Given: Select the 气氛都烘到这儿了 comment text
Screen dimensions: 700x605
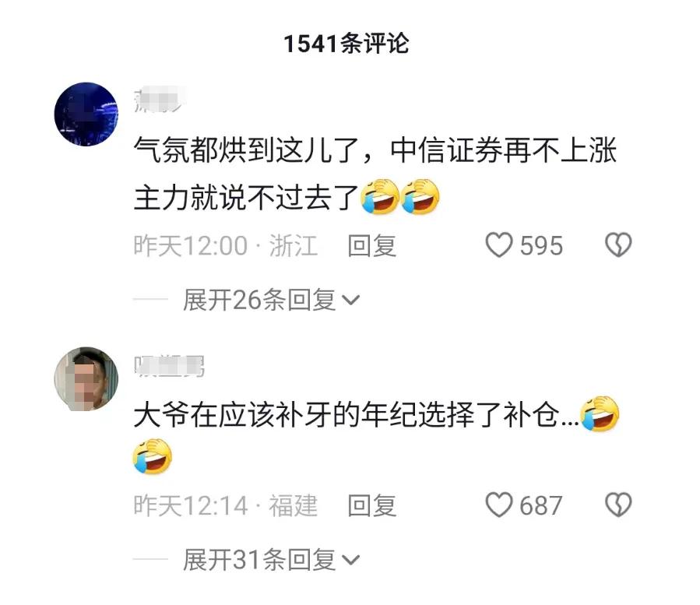Looking at the screenshot, I should pos(375,173).
